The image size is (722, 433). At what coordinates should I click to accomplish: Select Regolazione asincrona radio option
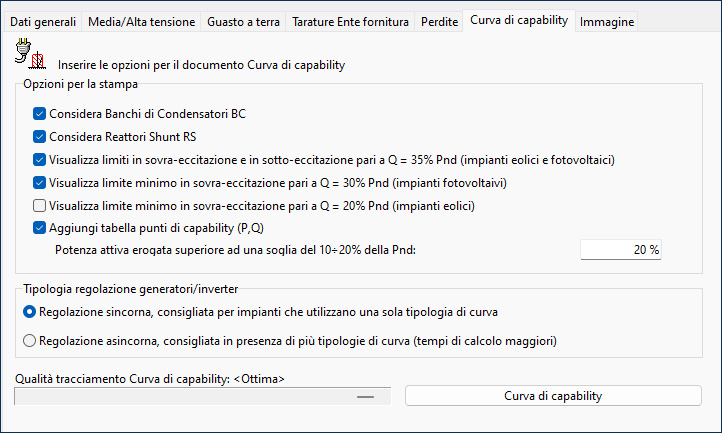29,341
